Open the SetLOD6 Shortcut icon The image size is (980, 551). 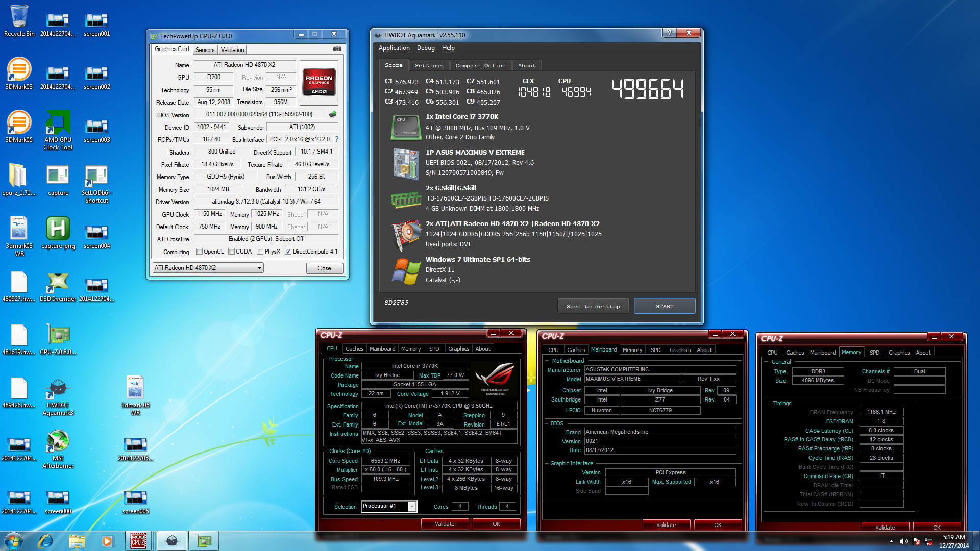[96, 183]
